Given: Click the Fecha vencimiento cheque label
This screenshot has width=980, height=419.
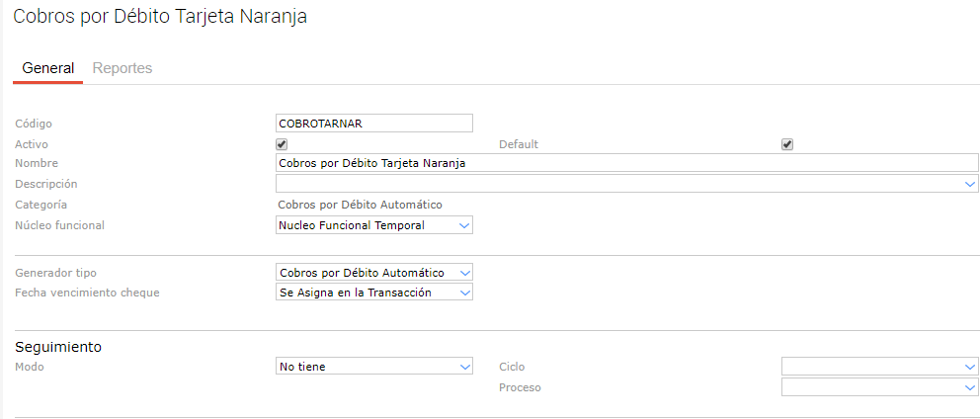Looking at the screenshot, I should click(x=87, y=293).
